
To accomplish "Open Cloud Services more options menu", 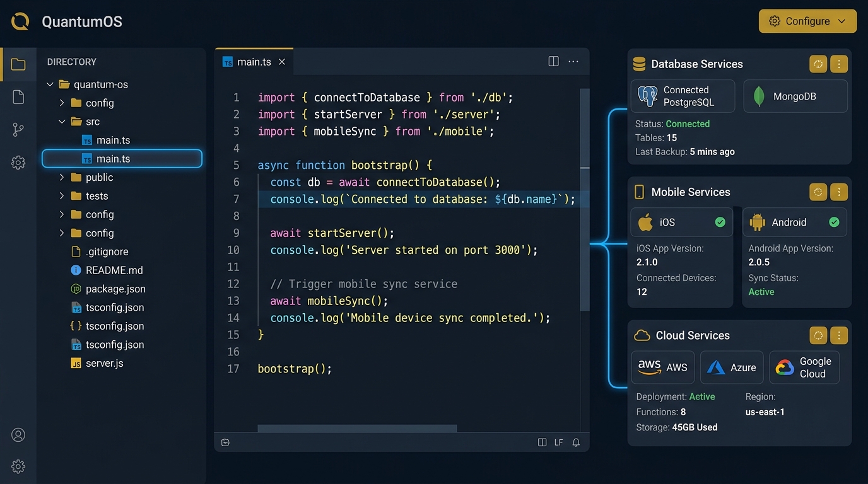I will coord(838,335).
